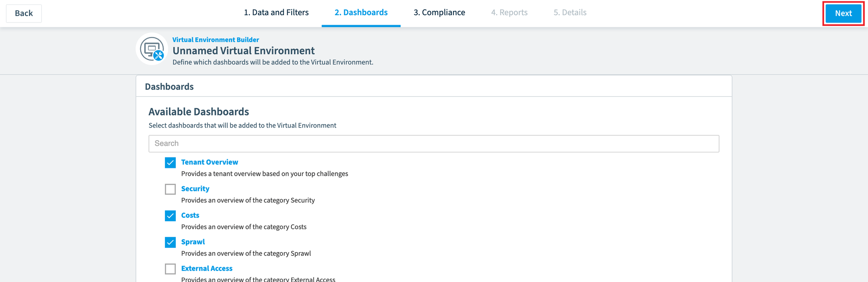Viewport: 868px width, 282px height.
Task: Click the Virtual Environment Builder link
Action: 216,40
